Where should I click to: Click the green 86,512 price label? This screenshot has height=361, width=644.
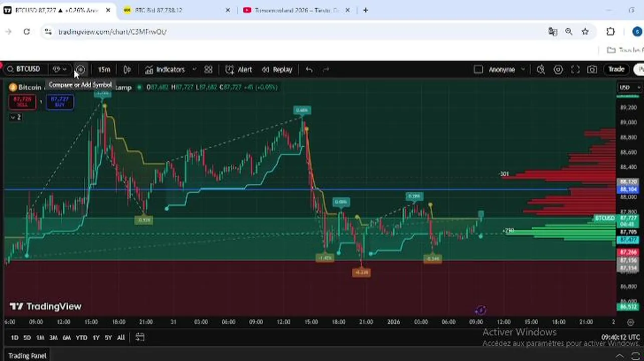click(x=628, y=306)
